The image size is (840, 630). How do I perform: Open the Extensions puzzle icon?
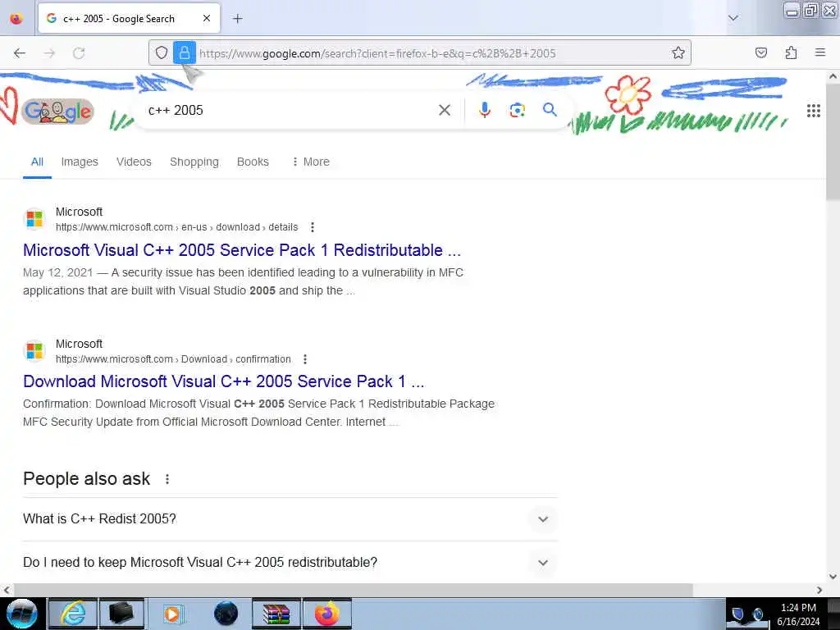pos(791,52)
